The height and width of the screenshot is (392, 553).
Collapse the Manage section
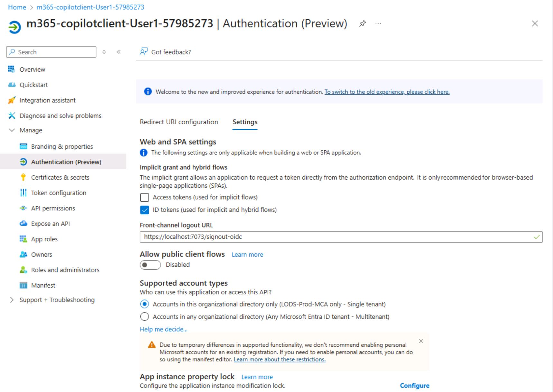[x=12, y=130]
